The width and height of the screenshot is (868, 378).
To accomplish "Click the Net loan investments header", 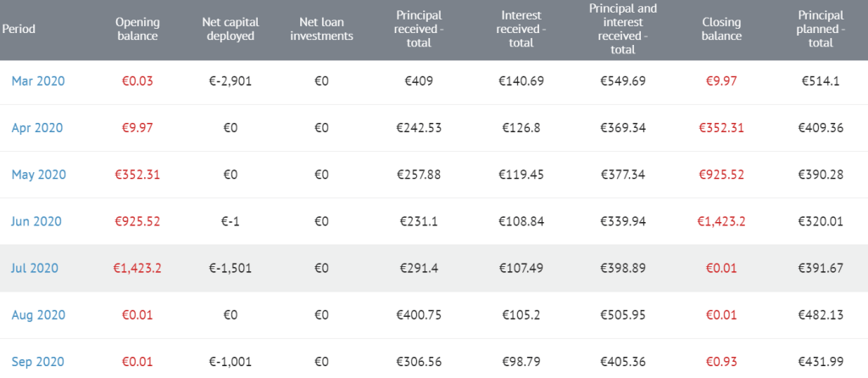I will (x=321, y=29).
